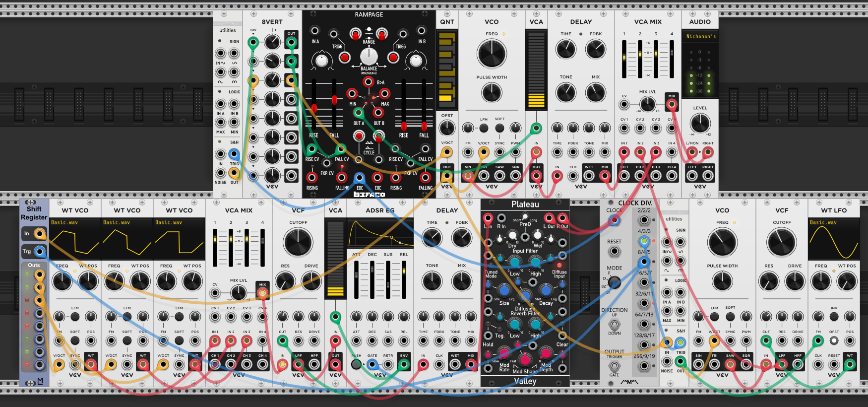Click the top-rack VCA MIX MIX LVL knob
868x407 pixels.
(x=647, y=104)
